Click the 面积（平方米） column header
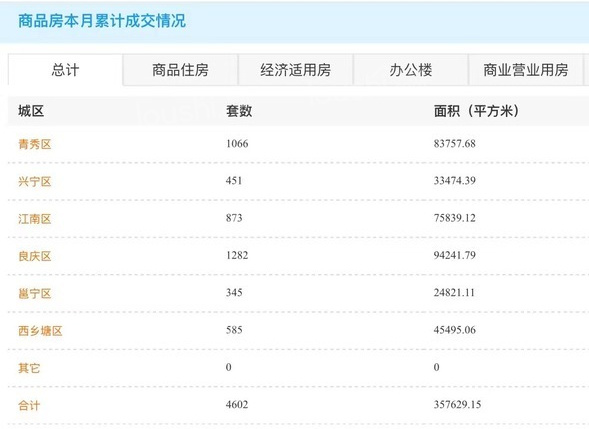This screenshot has height=429, width=589. coord(476,111)
